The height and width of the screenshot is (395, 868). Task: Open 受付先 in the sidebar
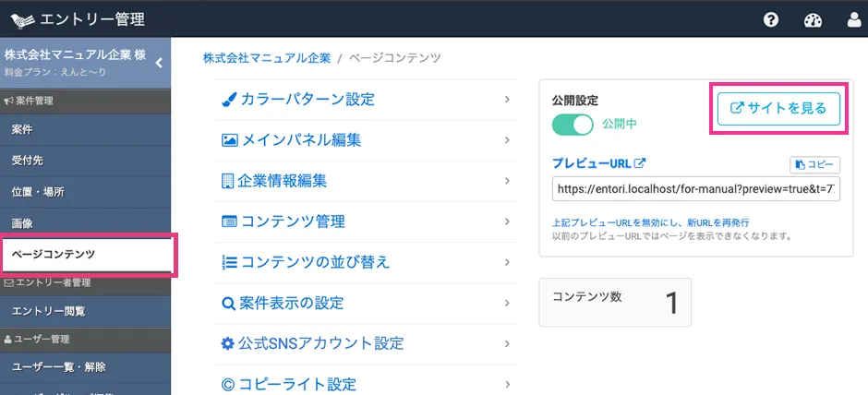(85, 161)
